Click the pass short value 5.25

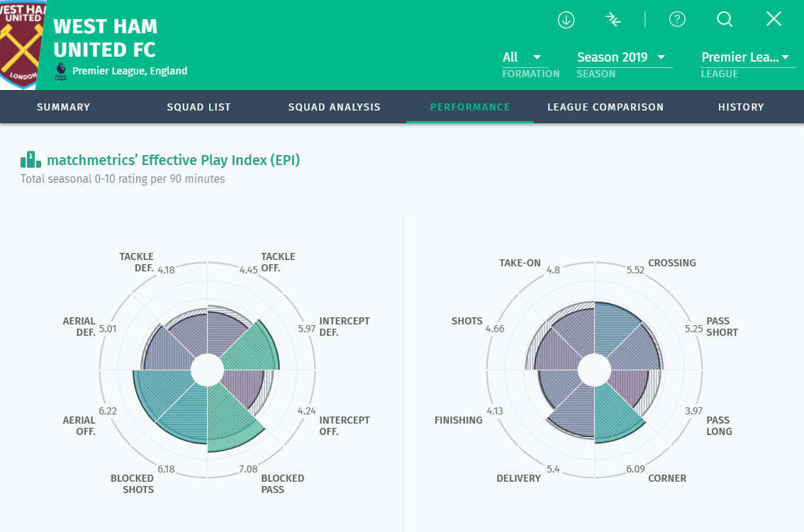coord(694,329)
